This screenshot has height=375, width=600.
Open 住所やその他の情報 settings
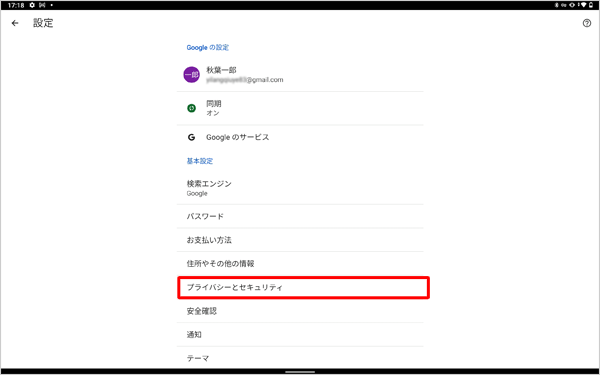pyautogui.click(x=300, y=264)
